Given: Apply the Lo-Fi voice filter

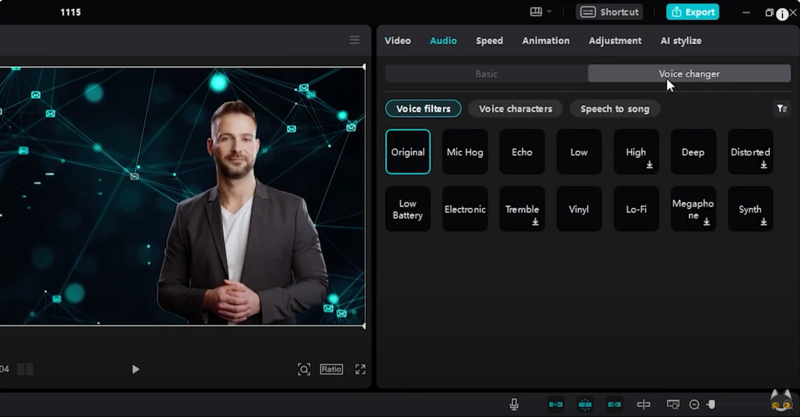Looking at the screenshot, I should 636,209.
